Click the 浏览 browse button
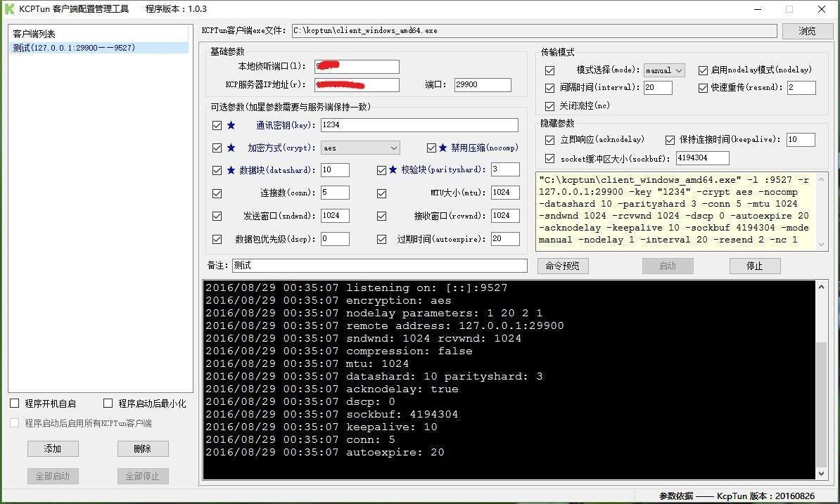The width and height of the screenshot is (840, 504). tap(808, 30)
